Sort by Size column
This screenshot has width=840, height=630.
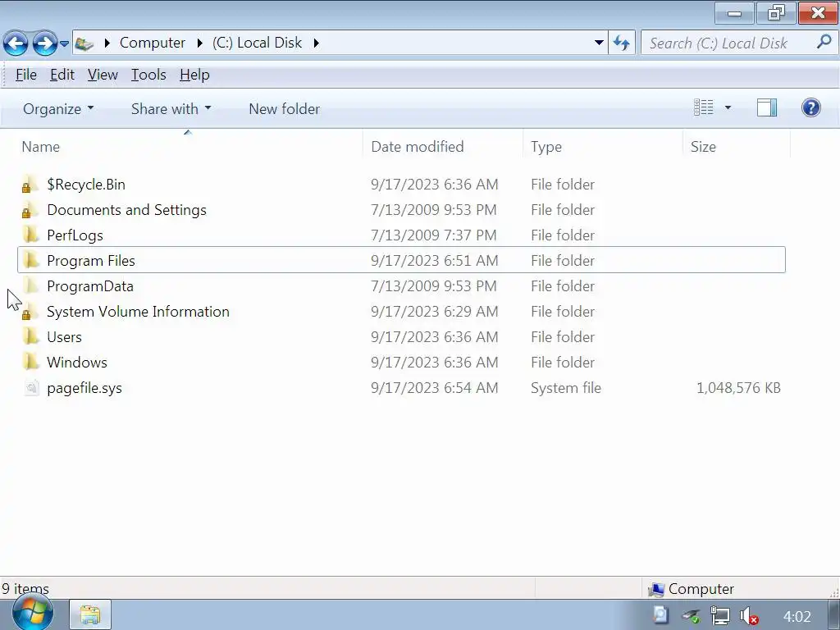(737, 147)
